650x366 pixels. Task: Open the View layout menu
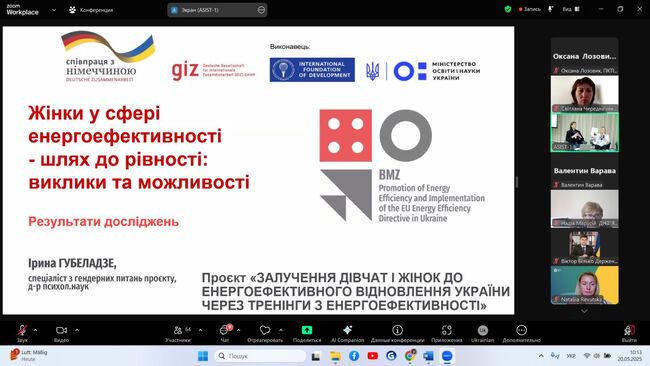571,9
